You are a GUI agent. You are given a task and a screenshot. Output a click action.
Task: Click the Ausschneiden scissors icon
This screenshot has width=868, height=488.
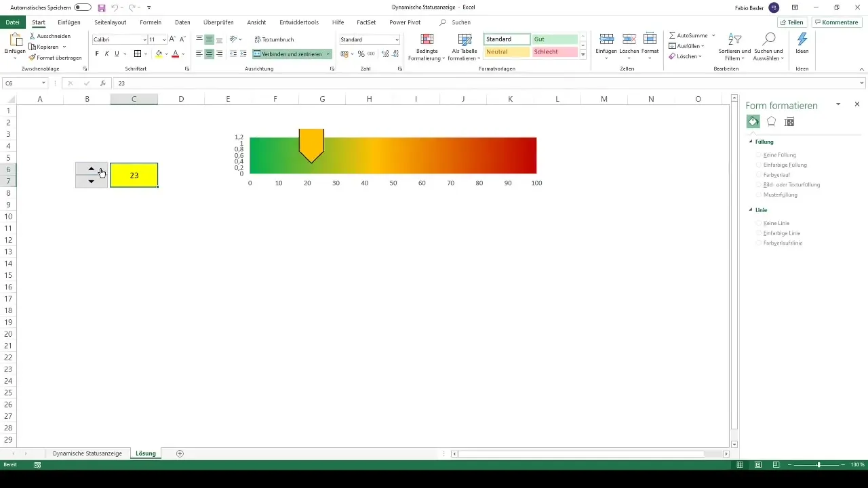pyautogui.click(x=33, y=36)
